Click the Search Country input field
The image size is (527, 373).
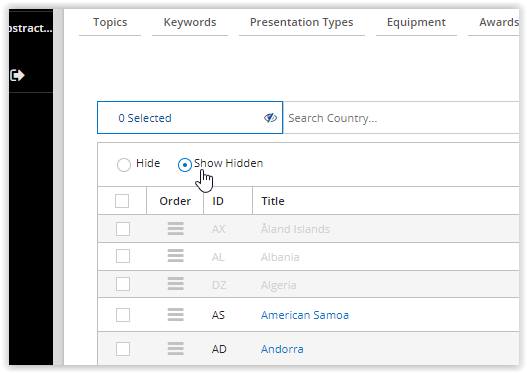(402, 118)
